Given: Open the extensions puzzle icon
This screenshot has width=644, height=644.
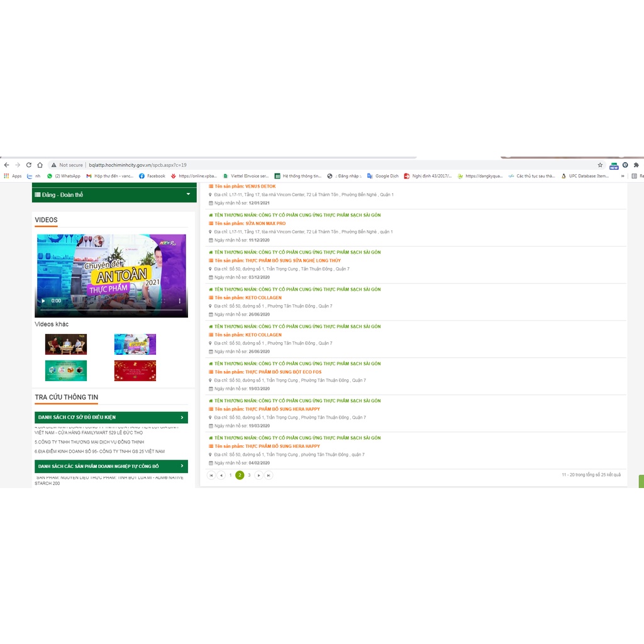Looking at the screenshot, I should (x=636, y=165).
